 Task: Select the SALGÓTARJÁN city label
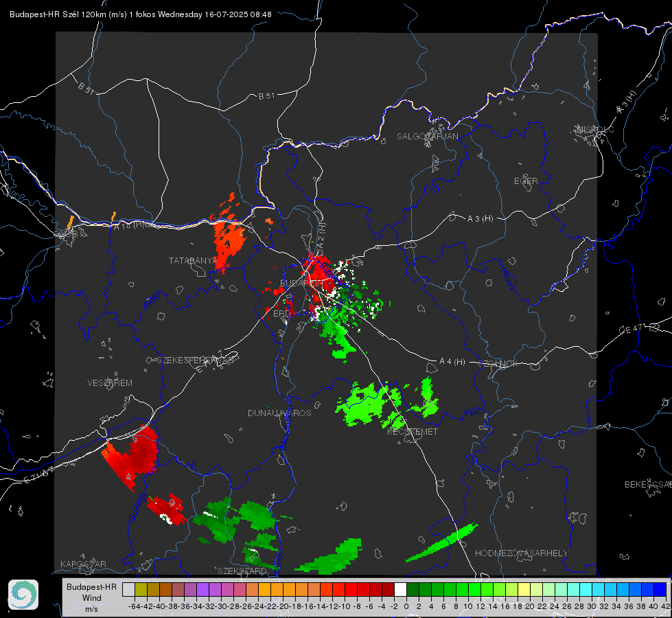[x=427, y=137]
